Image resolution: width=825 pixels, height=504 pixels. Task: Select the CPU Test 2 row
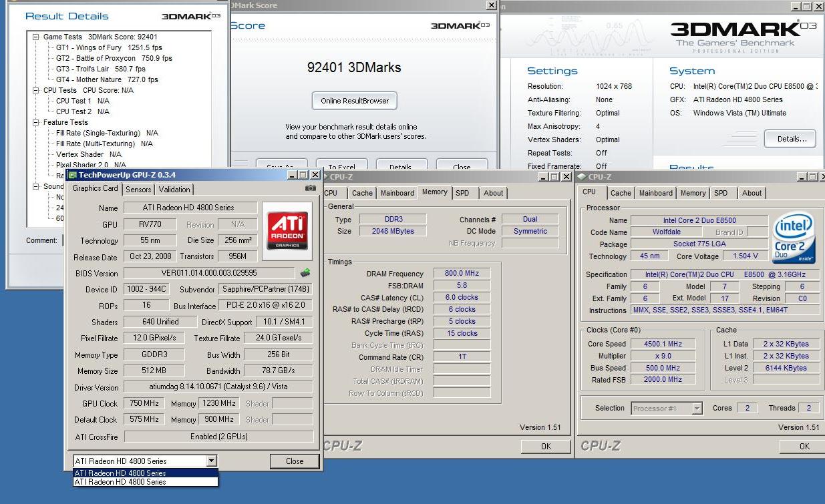[83, 111]
